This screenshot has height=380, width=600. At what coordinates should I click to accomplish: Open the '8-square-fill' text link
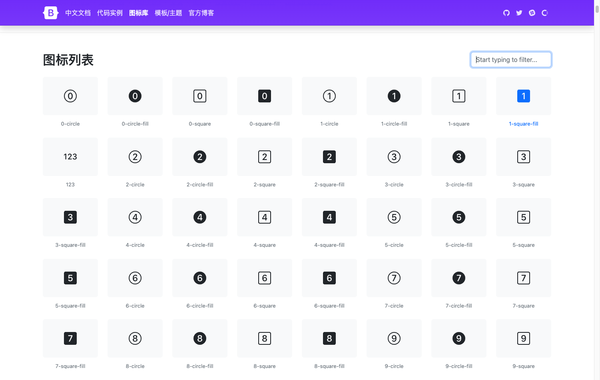(329, 366)
